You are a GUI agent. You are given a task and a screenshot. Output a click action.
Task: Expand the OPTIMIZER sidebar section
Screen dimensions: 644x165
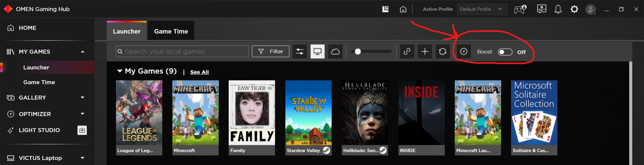(83, 114)
